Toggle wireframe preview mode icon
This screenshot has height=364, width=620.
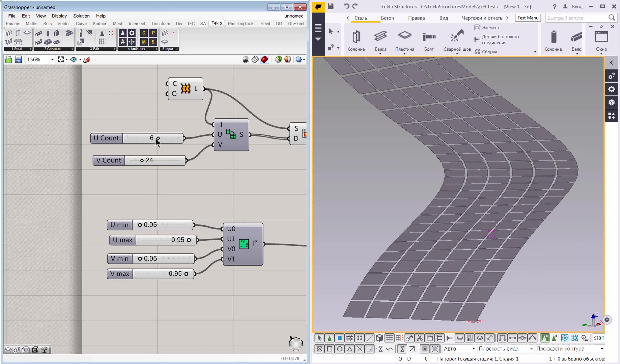click(x=255, y=59)
